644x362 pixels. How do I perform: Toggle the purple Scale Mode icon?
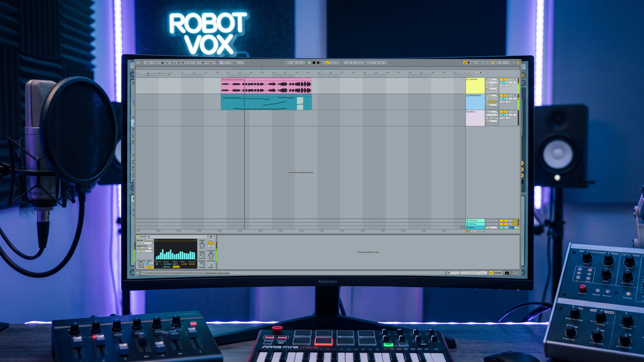(221, 63)
